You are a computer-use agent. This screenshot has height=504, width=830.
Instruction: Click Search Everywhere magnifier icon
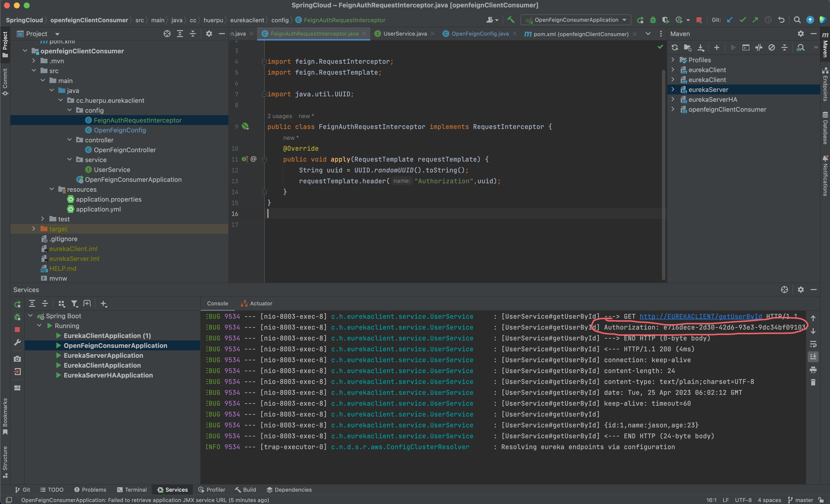click(x=797, y=20)
